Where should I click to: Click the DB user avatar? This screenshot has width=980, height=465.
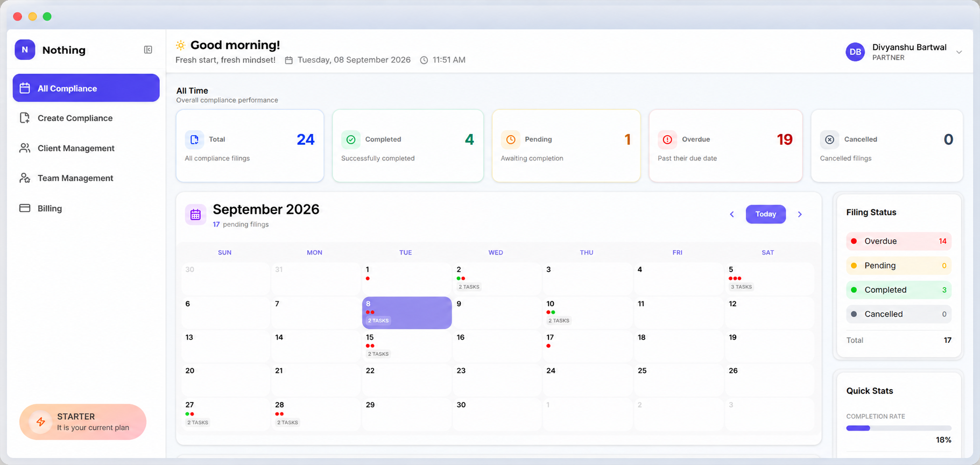click(855, 52)
